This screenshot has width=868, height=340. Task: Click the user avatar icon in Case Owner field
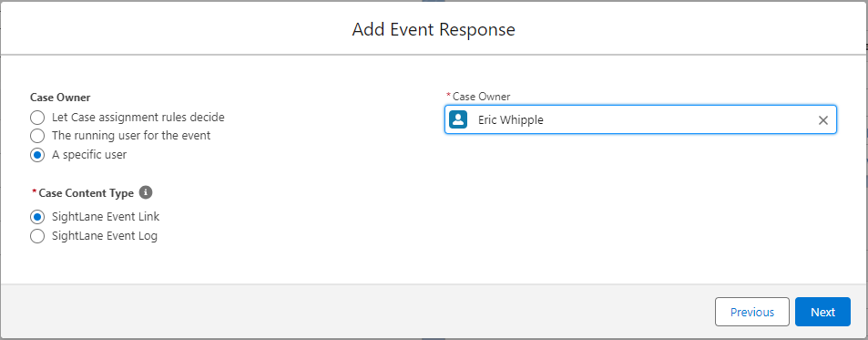(x=458, y=119)
